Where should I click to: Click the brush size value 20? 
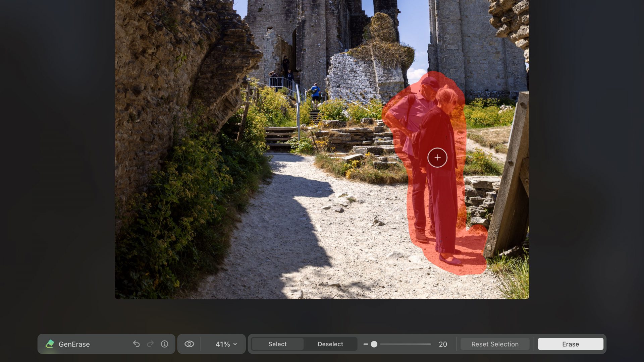[x=443, y=344]
